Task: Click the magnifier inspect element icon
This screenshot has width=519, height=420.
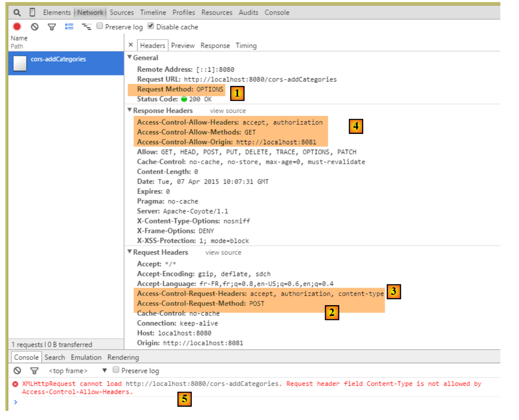Action: tap(17, 12)
